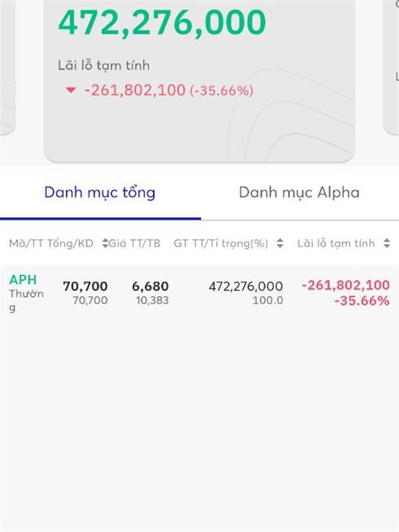Open the Danh mục Alpha tab
Screen dimensions: 399x532
(x=299, y=193)
